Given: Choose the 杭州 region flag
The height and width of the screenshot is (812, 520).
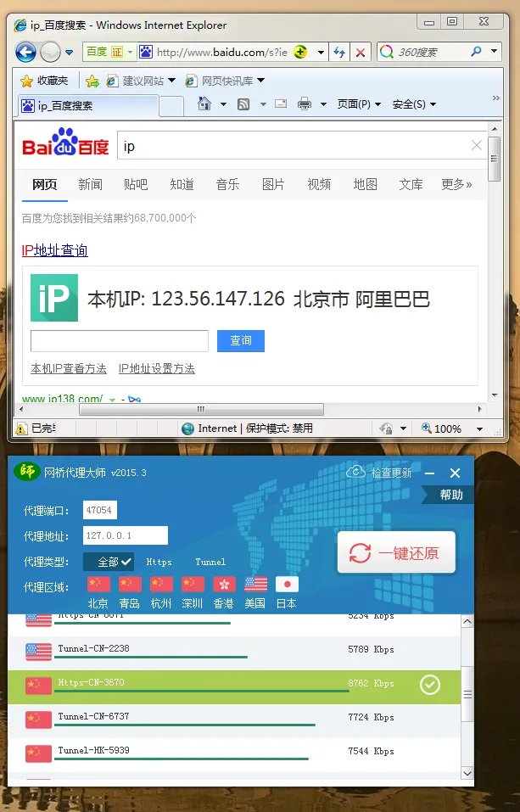Looking at the screenshot, I should click(161, 584).
